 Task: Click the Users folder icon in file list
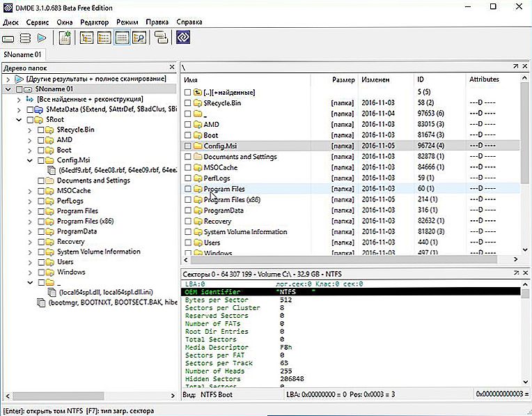[x=198, y=242]
